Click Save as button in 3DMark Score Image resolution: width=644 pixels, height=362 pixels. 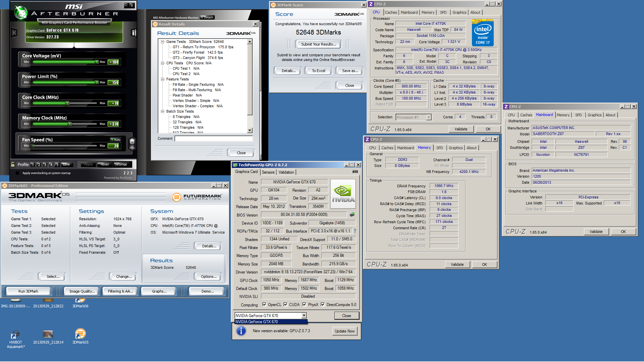pyautogui.click(x=350, y=71)
